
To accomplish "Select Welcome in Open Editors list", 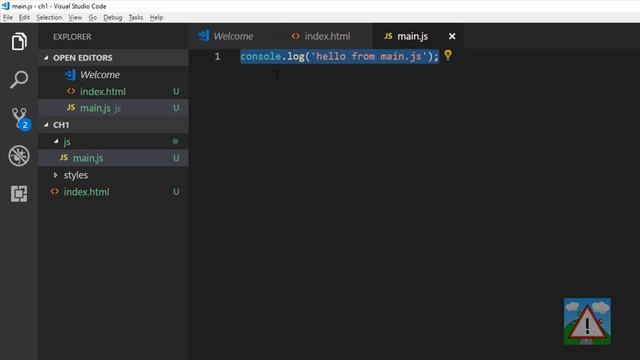I will click(113, 75).
